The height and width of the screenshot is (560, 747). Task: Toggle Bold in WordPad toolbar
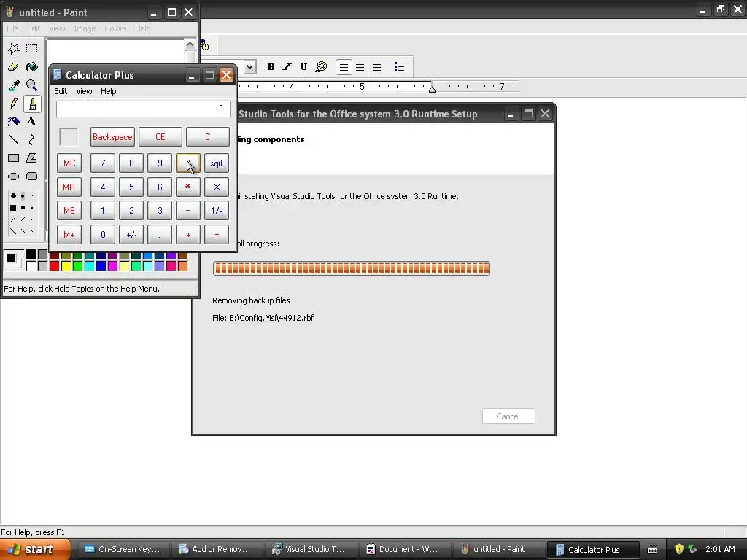pyautogui.click(x=271, y=67)
